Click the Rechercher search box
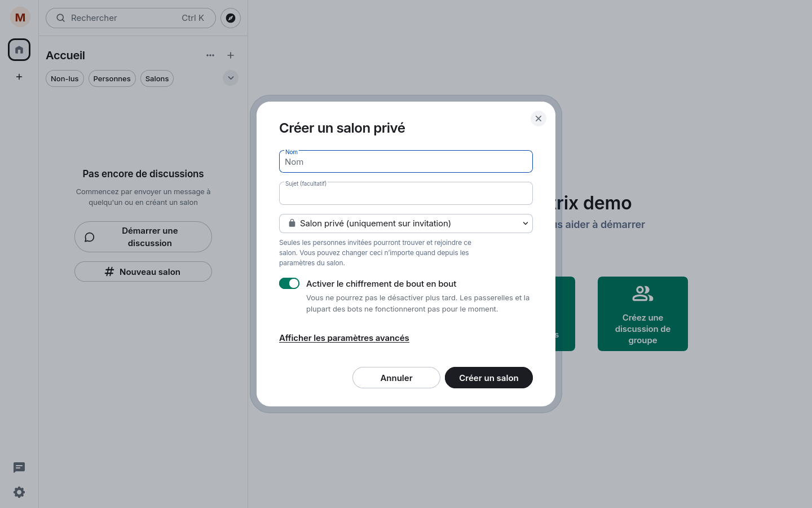 coord(131,18)
